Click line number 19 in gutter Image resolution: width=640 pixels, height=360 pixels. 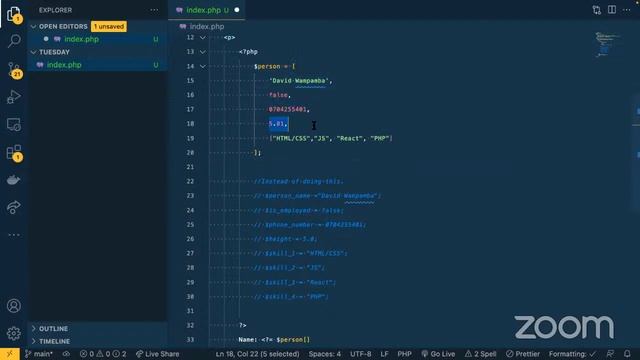point(190,138)
